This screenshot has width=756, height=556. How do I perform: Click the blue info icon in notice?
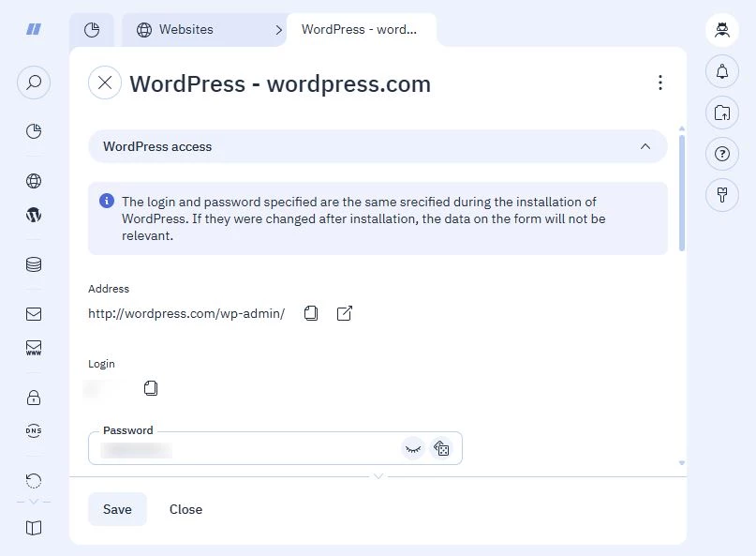click(107, 201)
